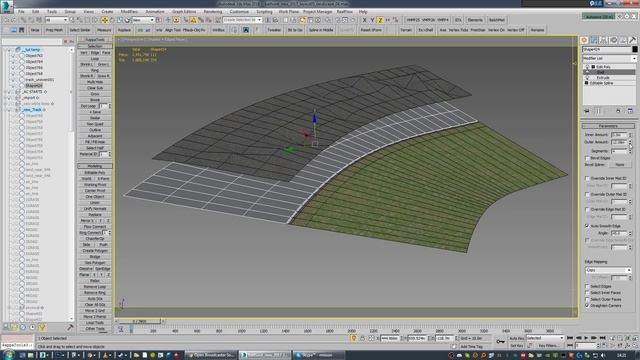This screenshot has width=640, height=360.
Task: Click the wrench icon below scene explorer
Action: pyautogui.click(x=70, y=327)
